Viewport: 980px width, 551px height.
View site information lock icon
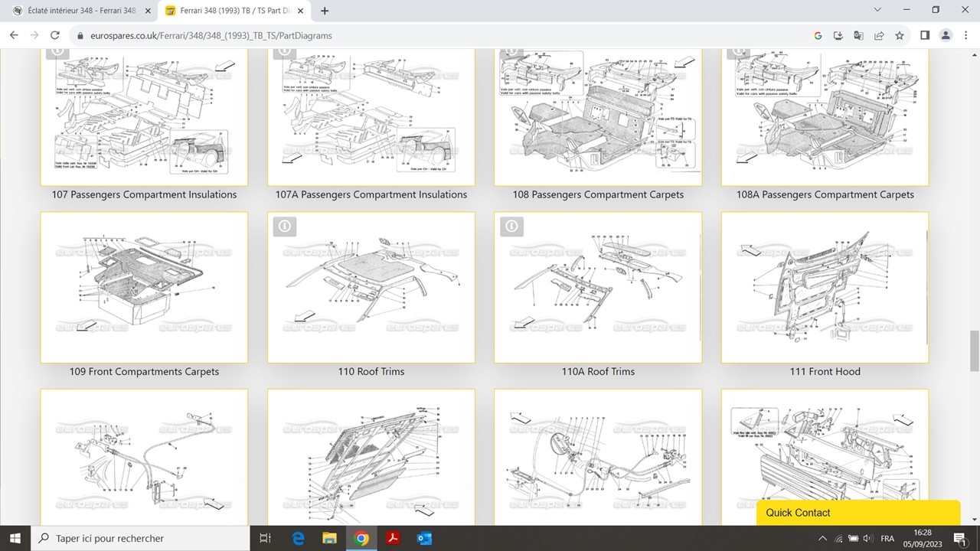tap(80, 35)
